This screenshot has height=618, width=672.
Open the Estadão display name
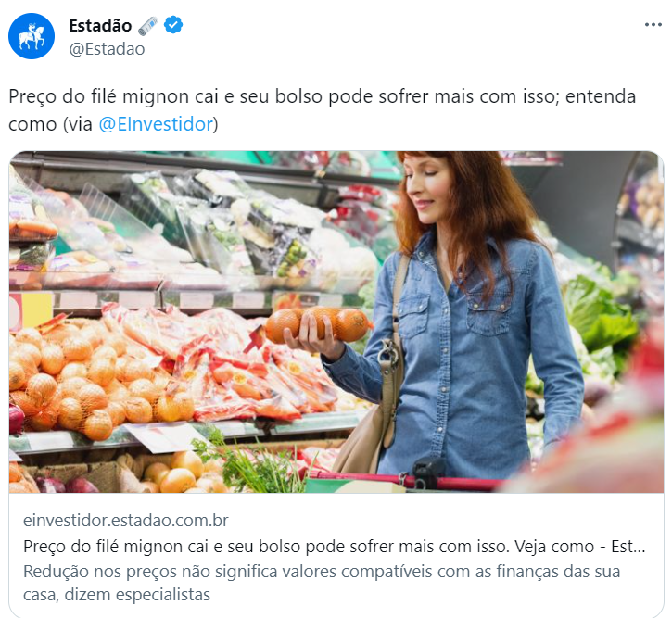pos(100,26)
